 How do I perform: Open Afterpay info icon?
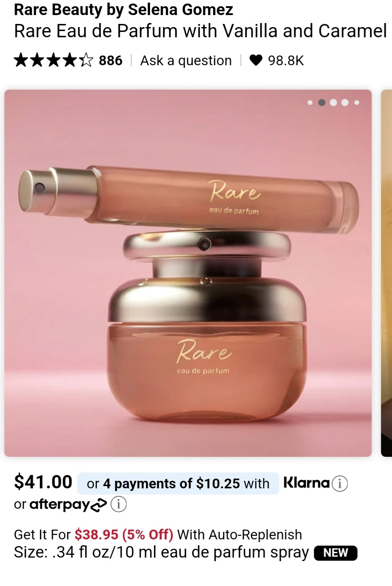coord(119,504)
